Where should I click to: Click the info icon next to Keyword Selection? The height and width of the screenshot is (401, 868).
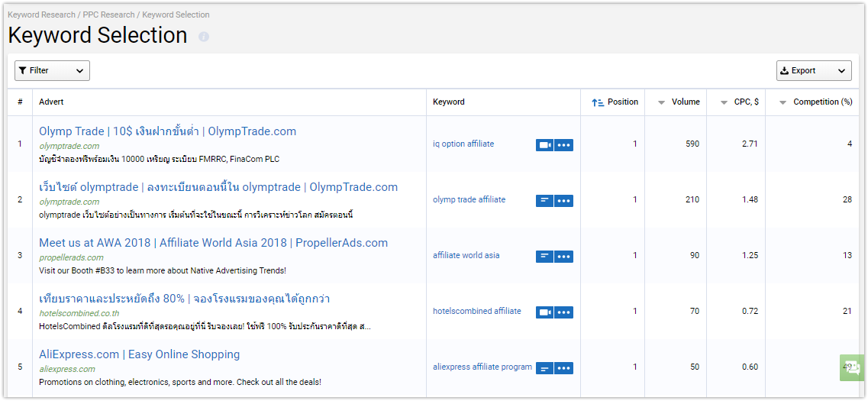click(204, 37)
